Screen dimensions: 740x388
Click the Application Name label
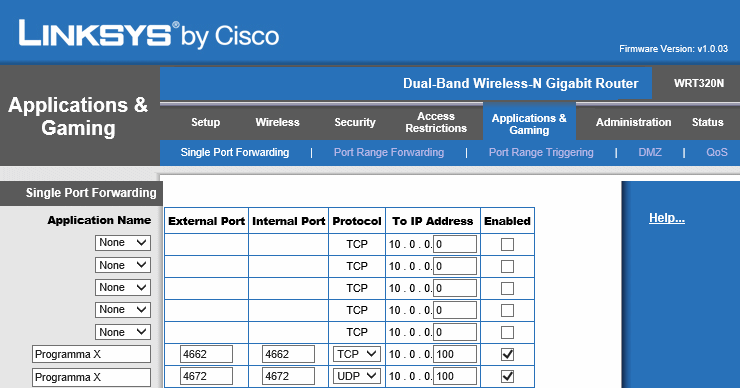pyautogui.click(x=99, y=220)
